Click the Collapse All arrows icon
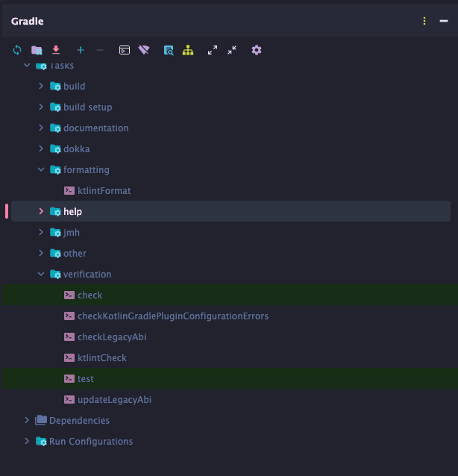The width and height of the screenshot is (458, 476). tap(232, 50)
